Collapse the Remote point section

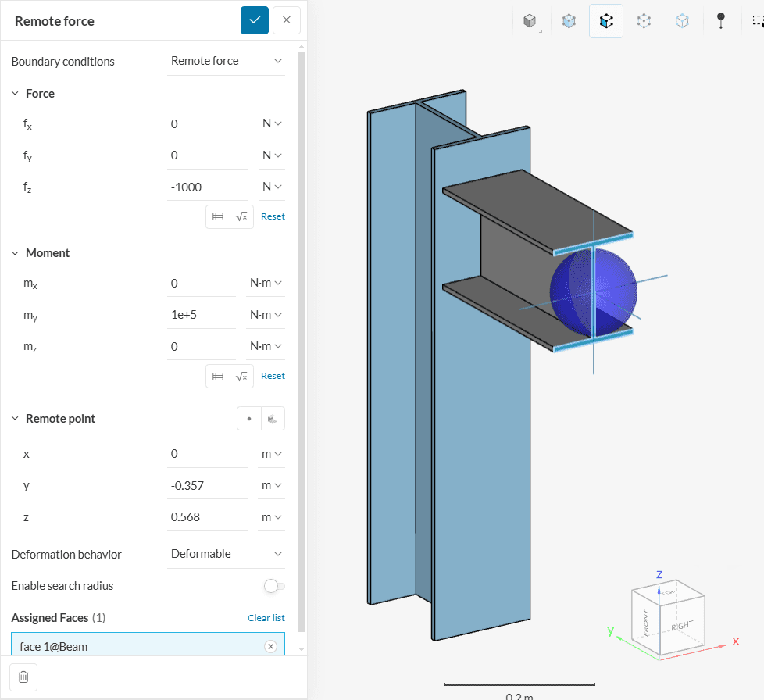[x=16, y=419]
